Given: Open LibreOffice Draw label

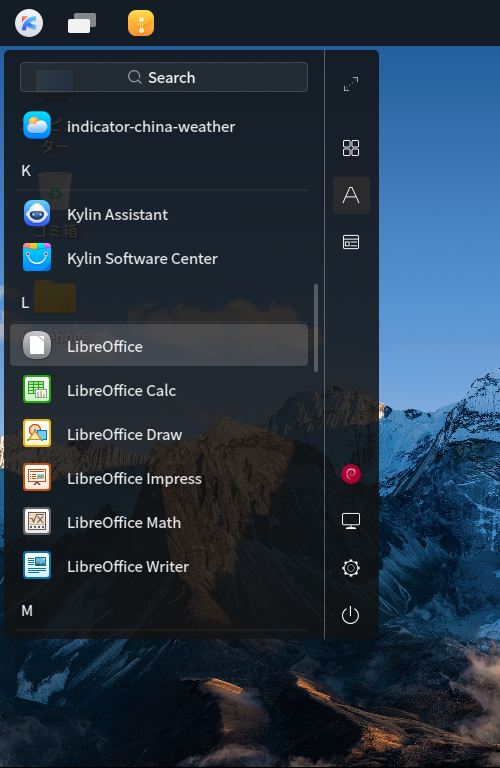Looking at the screenshot, I should 124,434.
